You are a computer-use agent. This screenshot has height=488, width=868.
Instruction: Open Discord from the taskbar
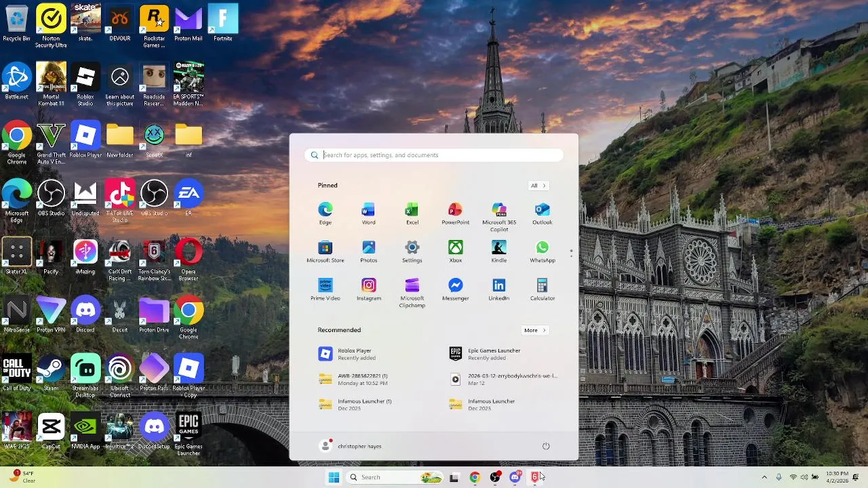tap(515, 477)
